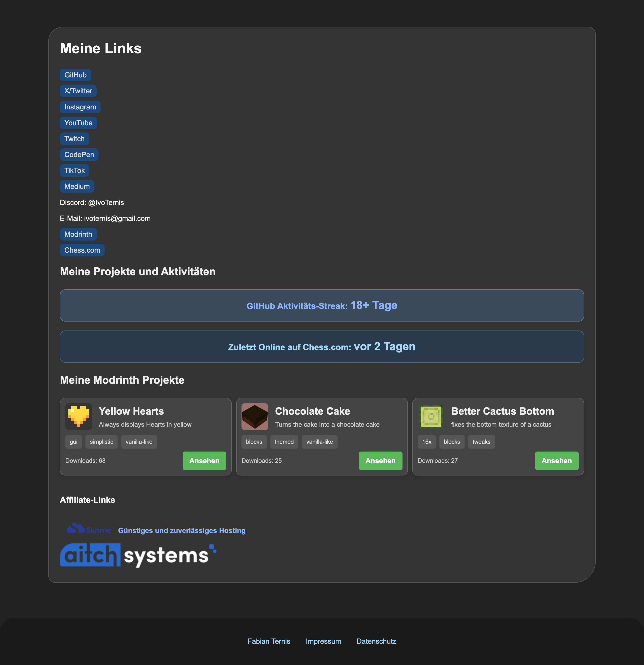Screen dimensions: 644x665
Task: Click the themed tag
Action: pos(284,442)
